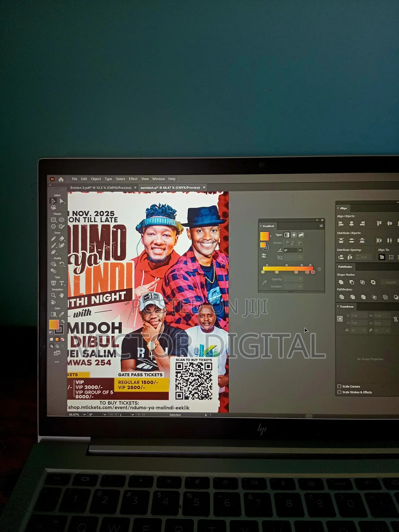This screenshot has width=399, height=532.
Task: Select the Pencil tool under Draw
Action: pyautogui.click(x=53, y=239)
